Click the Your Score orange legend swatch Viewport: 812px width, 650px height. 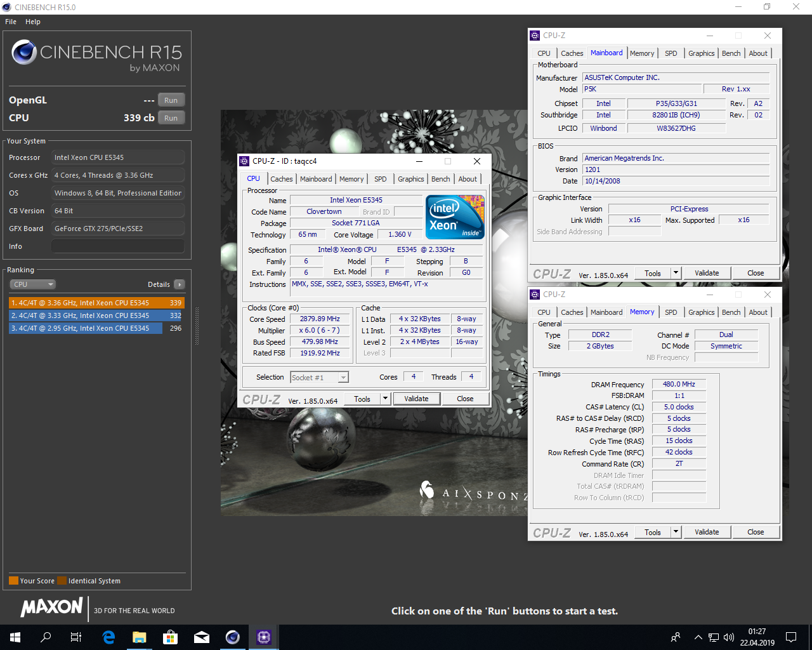point(13,580)
